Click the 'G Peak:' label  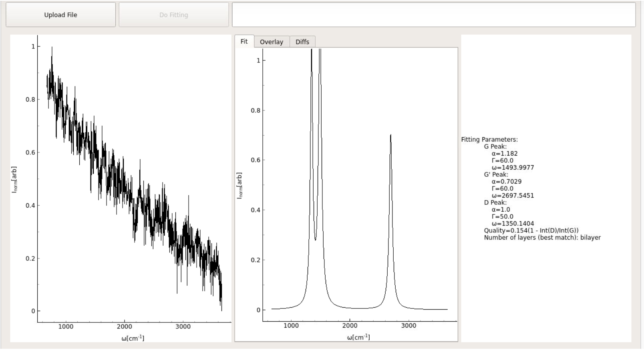click(x=495, y=146)
